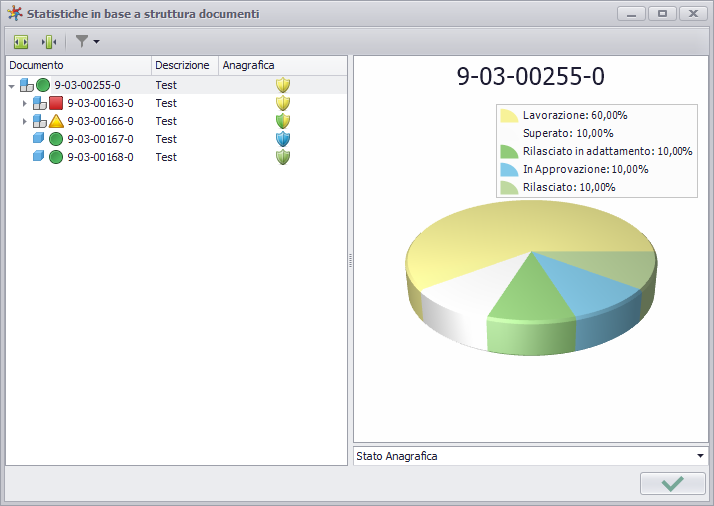Image resolution: width=714 pixels, height=506 pixels.
Task: Click Test description of 9-03-00167-0
Action: (166, 139)
